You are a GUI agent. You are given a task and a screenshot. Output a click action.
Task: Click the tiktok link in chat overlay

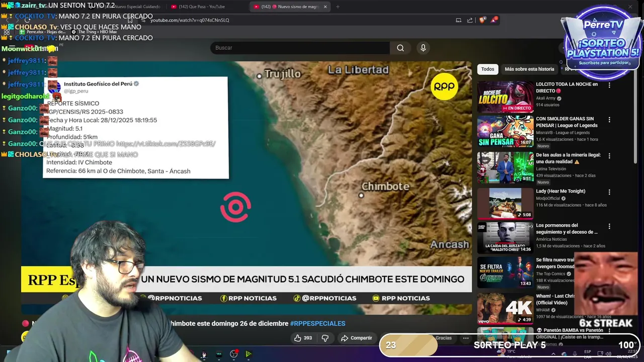tap(166, 143)
